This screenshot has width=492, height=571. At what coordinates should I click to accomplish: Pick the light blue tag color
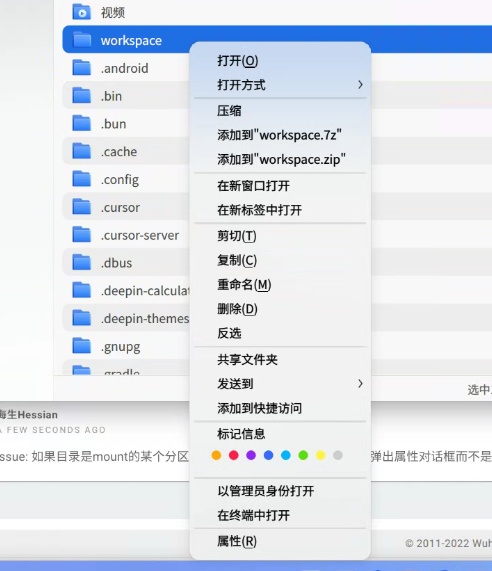point(286,455)
